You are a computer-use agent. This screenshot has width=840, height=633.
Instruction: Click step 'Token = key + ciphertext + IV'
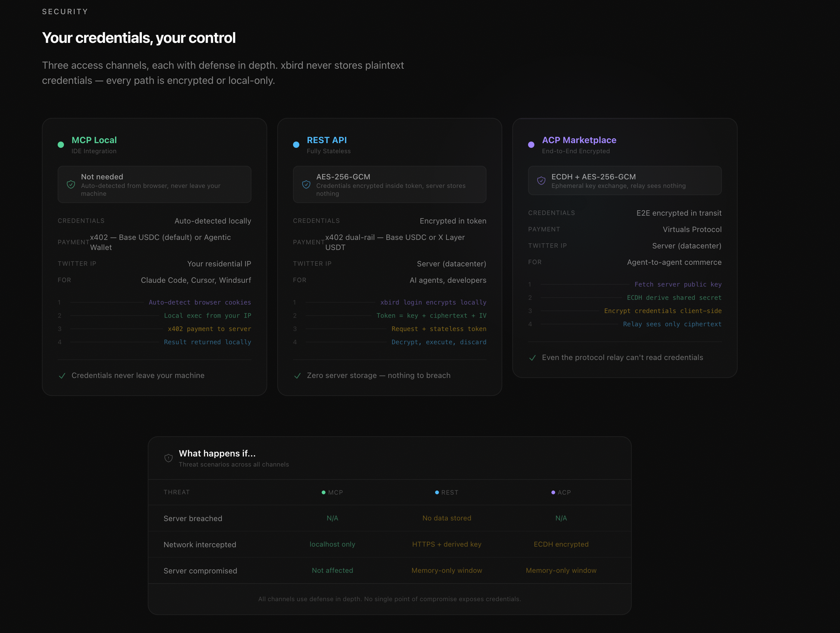431,316
